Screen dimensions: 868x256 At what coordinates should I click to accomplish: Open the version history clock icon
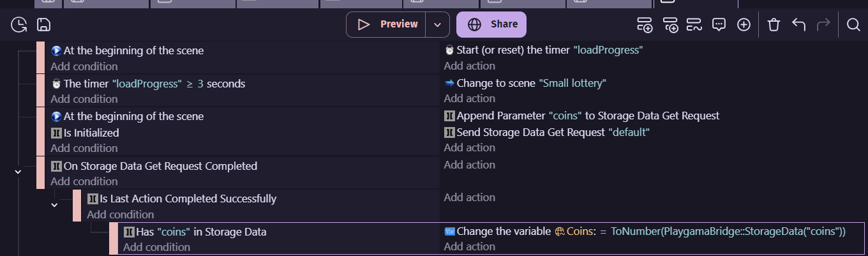click(x=19, y=25)
